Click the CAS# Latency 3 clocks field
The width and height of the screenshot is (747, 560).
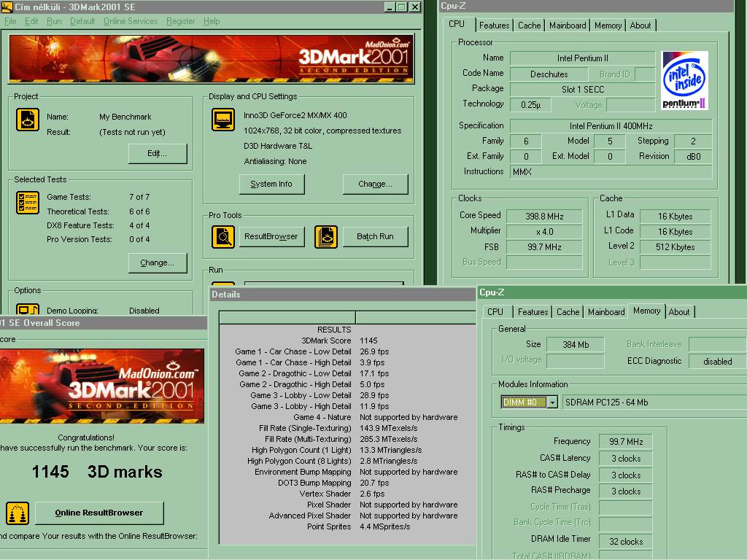tap(625, 459)
